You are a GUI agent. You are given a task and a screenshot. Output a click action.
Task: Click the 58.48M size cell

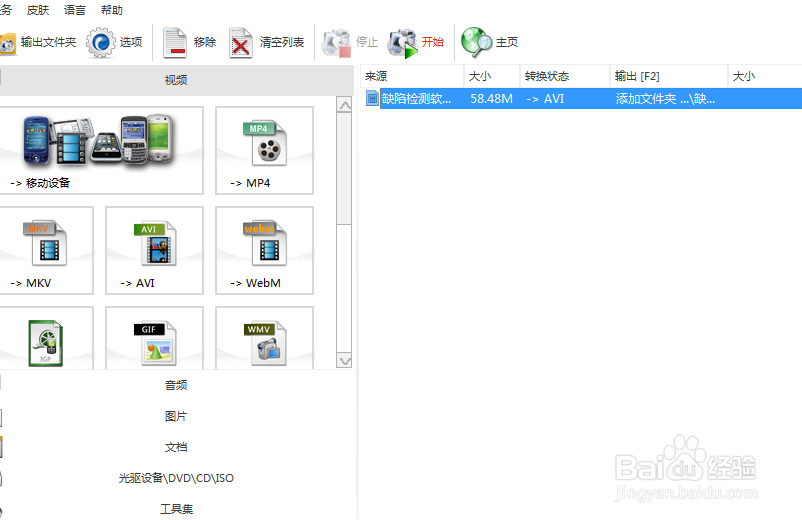click(491, 98)
